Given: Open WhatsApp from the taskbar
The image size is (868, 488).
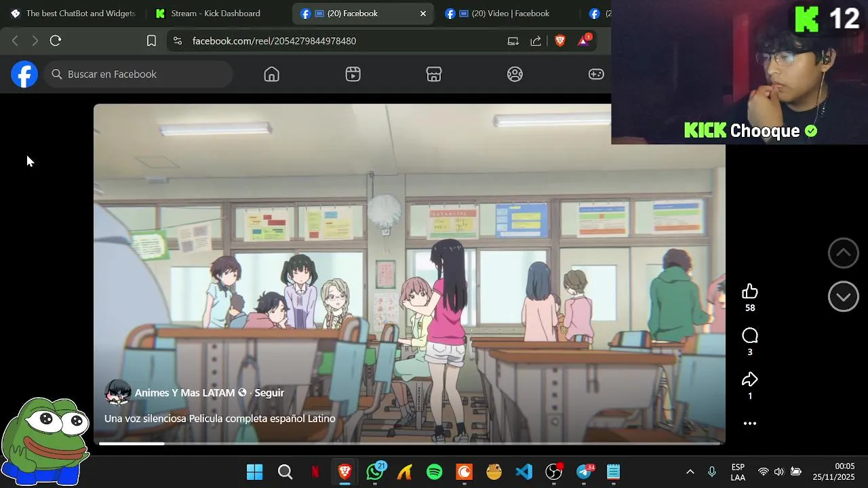Looking at the screenshot, I should click(375, 471).
